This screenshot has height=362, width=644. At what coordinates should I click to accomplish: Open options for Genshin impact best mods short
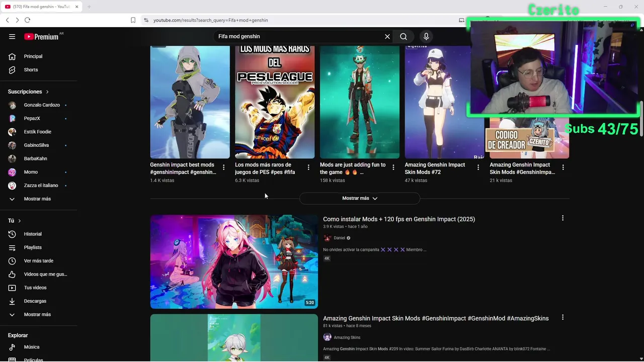[224, 167]
